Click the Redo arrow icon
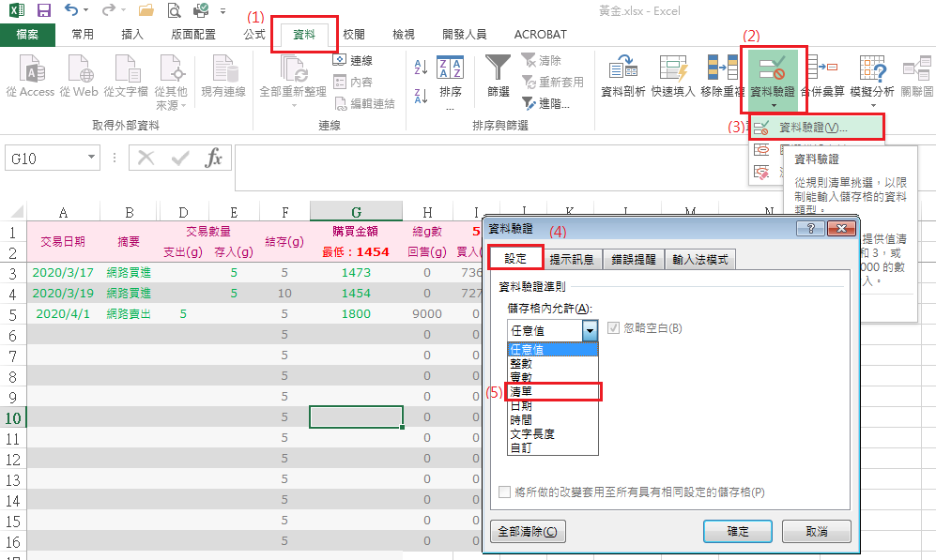The height and width of the screenshot is (560, 936). (108, 10)
